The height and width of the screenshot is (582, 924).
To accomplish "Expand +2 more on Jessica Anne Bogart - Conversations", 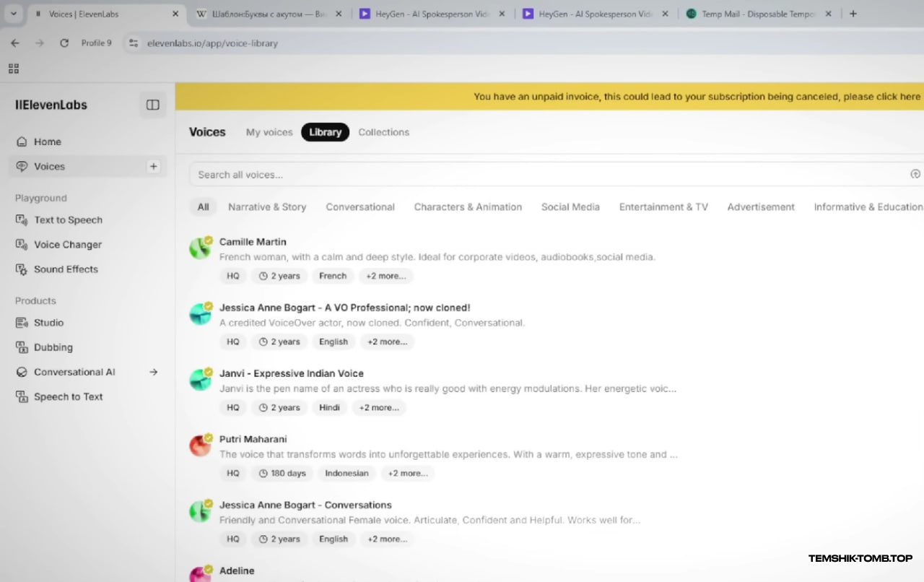I will (x=387, y=539).
